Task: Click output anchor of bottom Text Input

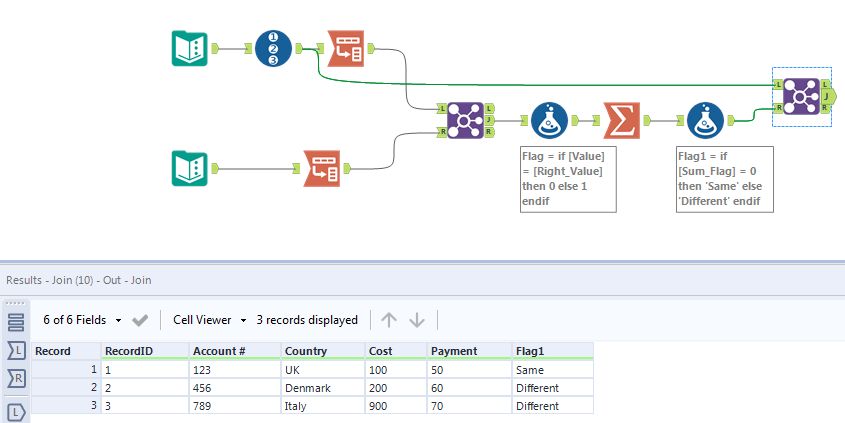Action: tap(214, 169)
